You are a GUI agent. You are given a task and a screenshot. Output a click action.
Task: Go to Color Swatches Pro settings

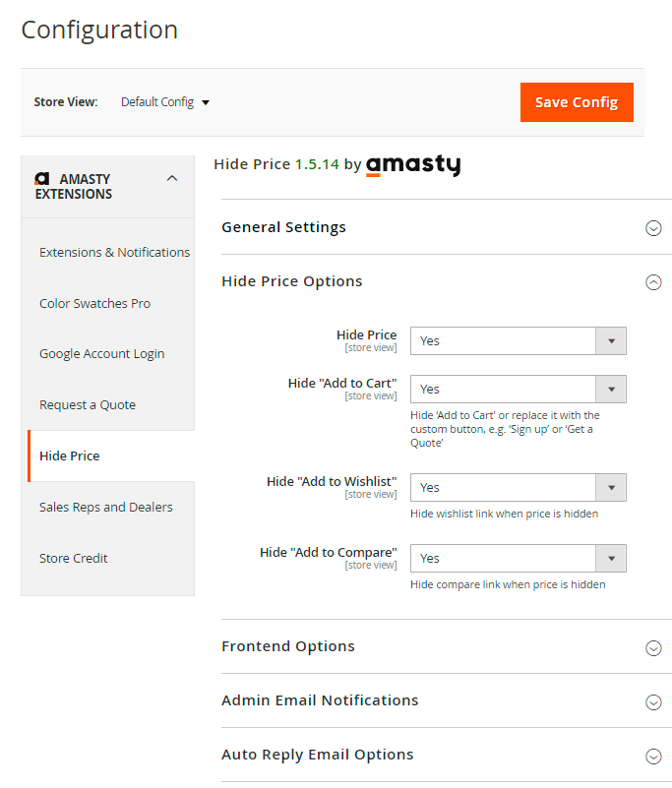click(94, 304)
